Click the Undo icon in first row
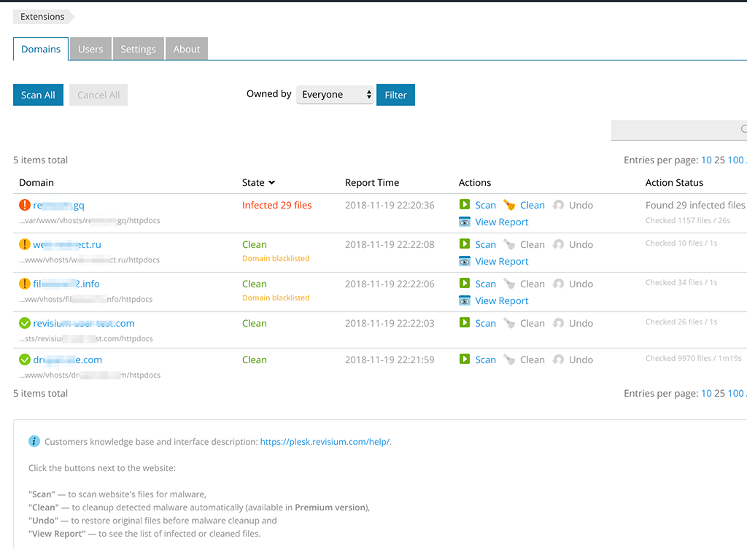This screenshot has height=560, width=747. coord(559,205)
